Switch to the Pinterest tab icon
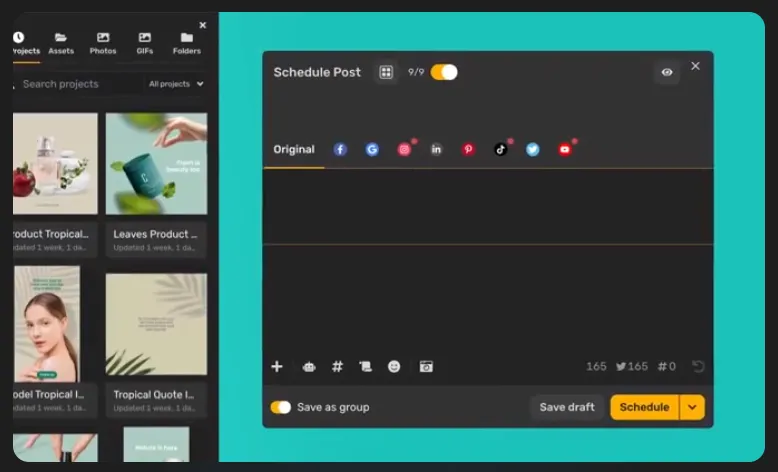This screenshot has width=778, height=472. (x=468, y=149)
